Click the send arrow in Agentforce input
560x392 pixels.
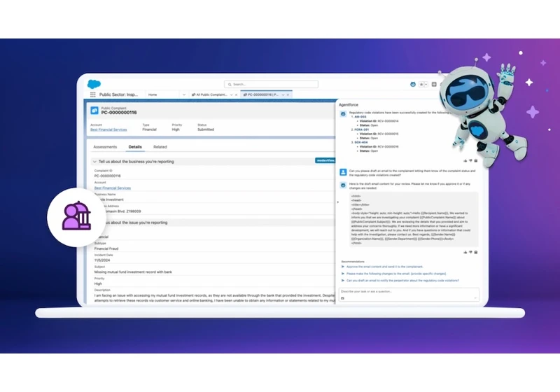475,297
